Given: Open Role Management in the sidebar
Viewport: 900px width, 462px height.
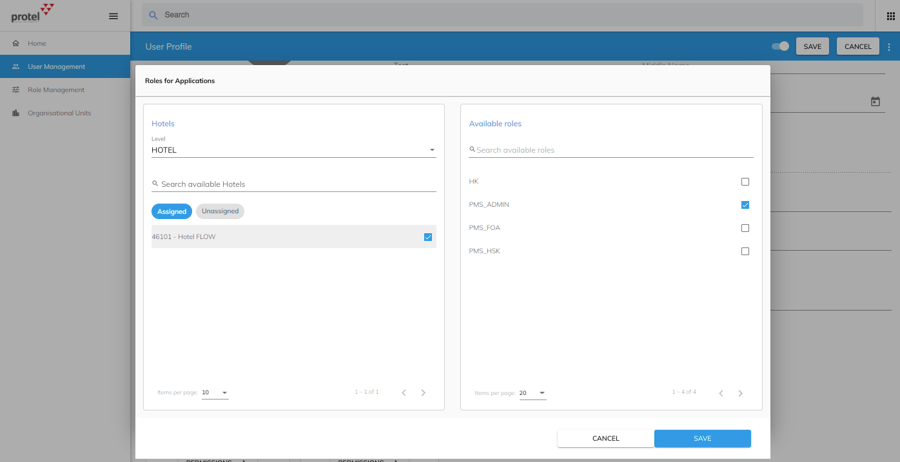Looking at the screenshot, I should coord(56,90).
